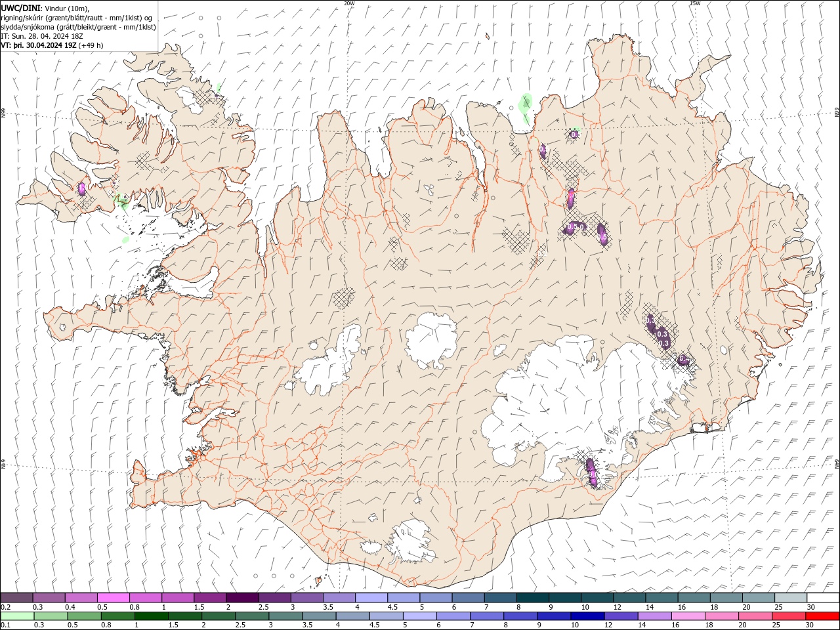Viewport: 840px width, 630px height.
Task: Click the '(+49 h)' forecast offset text
Action: click(x=91, y=45)
